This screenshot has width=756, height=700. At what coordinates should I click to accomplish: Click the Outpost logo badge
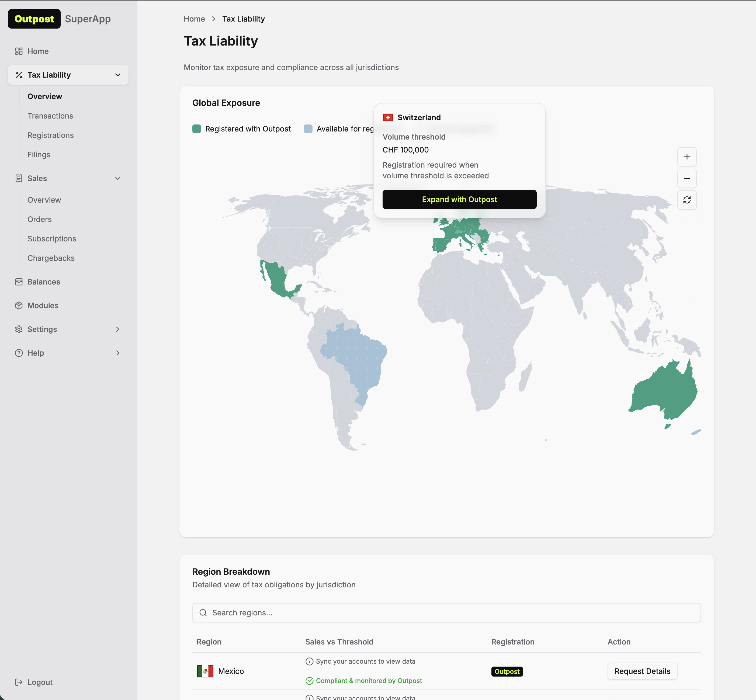tap(34, 19)
